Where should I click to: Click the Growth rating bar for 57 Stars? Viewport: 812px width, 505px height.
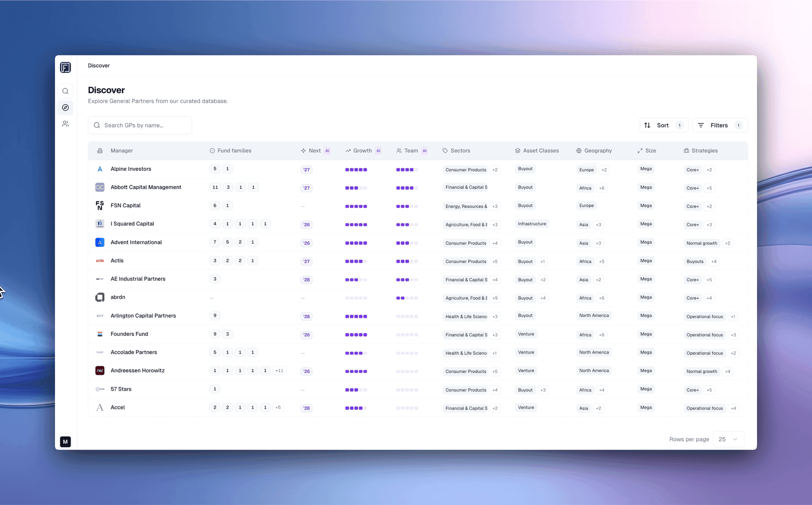click(x=356, y=390)
